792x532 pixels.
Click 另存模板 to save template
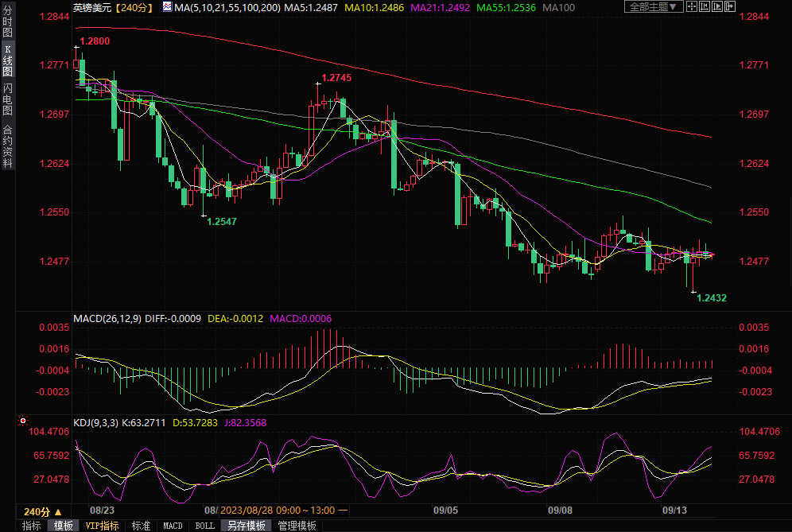[246, 526]
